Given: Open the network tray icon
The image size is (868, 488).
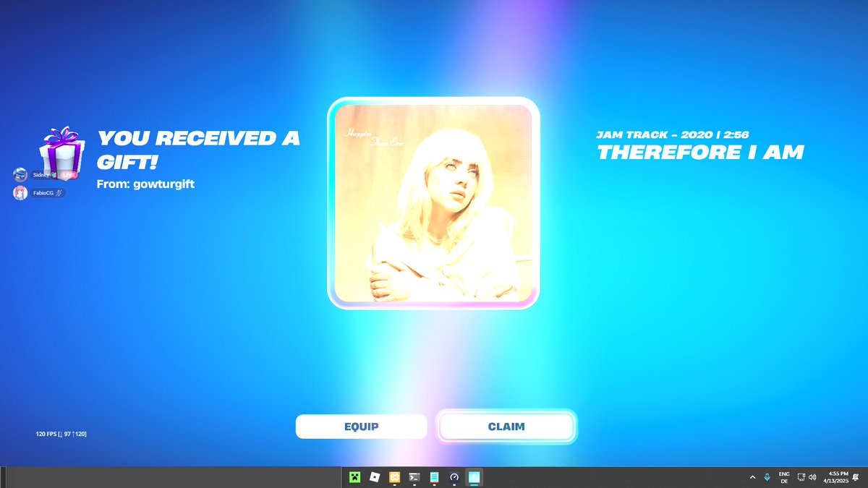Looking at the screenshot, I should (801, 477).
